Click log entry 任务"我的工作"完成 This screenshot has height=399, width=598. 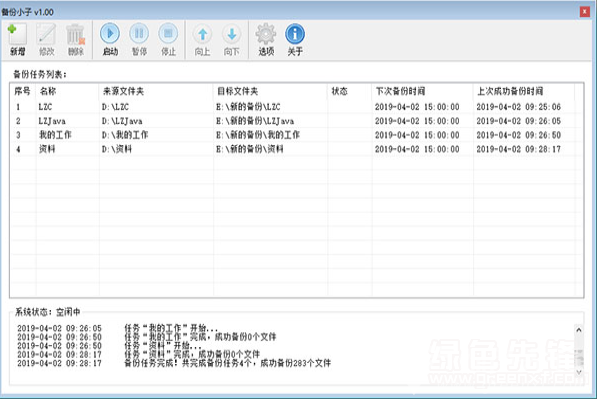pyautogui.click(x=200, y=337)
